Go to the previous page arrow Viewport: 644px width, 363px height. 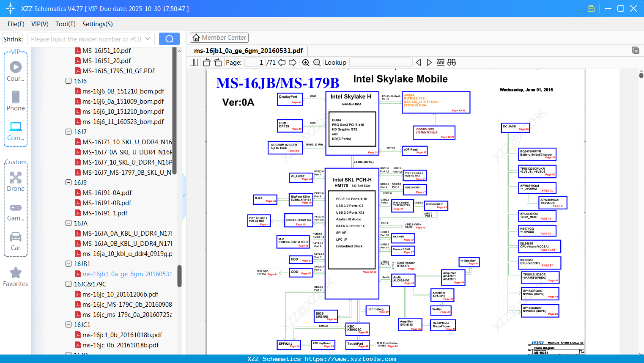(x=282, y=63)
